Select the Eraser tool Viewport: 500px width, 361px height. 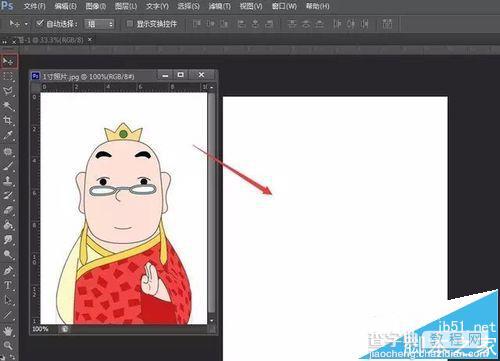pyautogui.click(x=8, y=210)
